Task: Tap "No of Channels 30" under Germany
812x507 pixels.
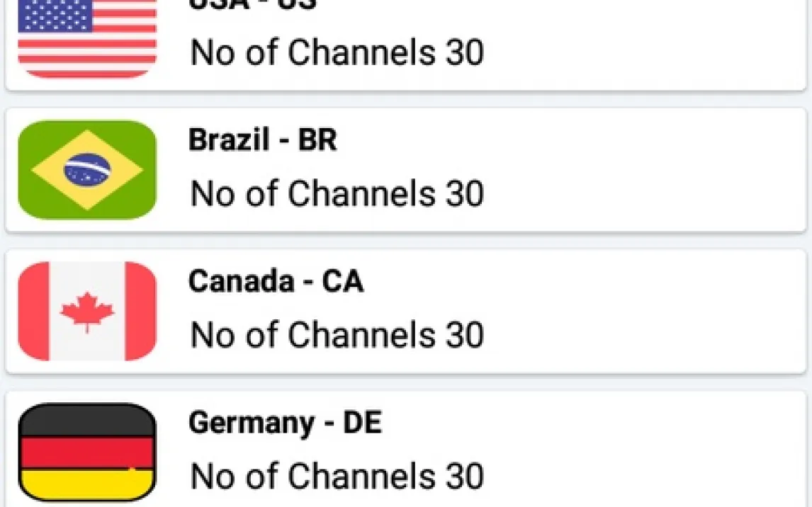Action: coord(337,476)
